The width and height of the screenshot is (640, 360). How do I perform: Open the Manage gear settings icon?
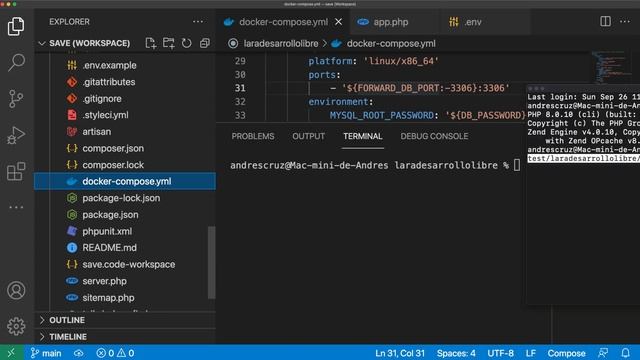click(x=16, y=326)
